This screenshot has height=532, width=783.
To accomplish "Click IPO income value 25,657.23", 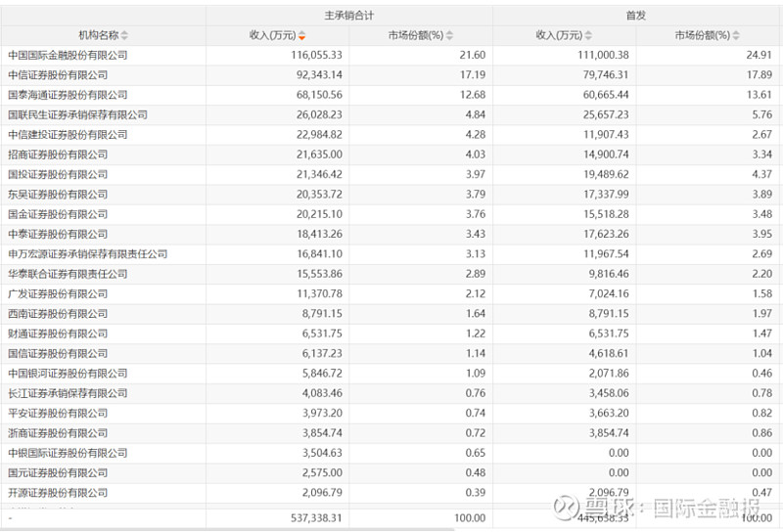I will point(606,114).
